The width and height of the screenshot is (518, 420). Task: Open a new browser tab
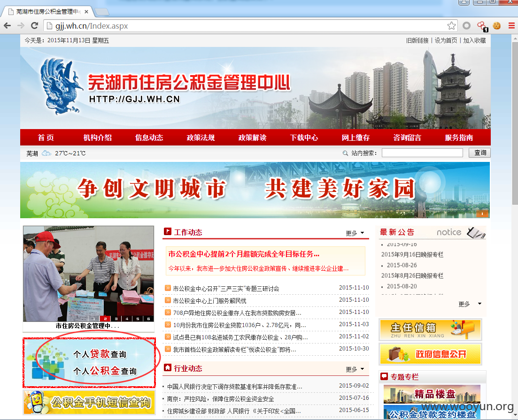[x=102, y=12]
